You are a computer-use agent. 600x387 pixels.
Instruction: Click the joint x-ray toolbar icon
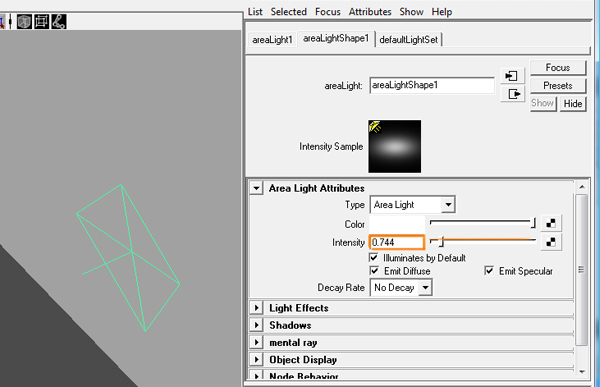[59, 21]
